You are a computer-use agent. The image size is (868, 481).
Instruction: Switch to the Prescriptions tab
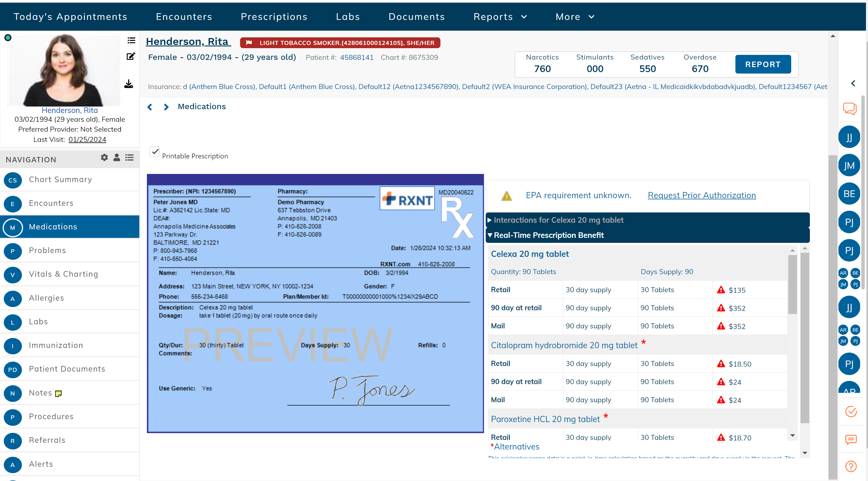pyautogui.click(x=274, y=16)
